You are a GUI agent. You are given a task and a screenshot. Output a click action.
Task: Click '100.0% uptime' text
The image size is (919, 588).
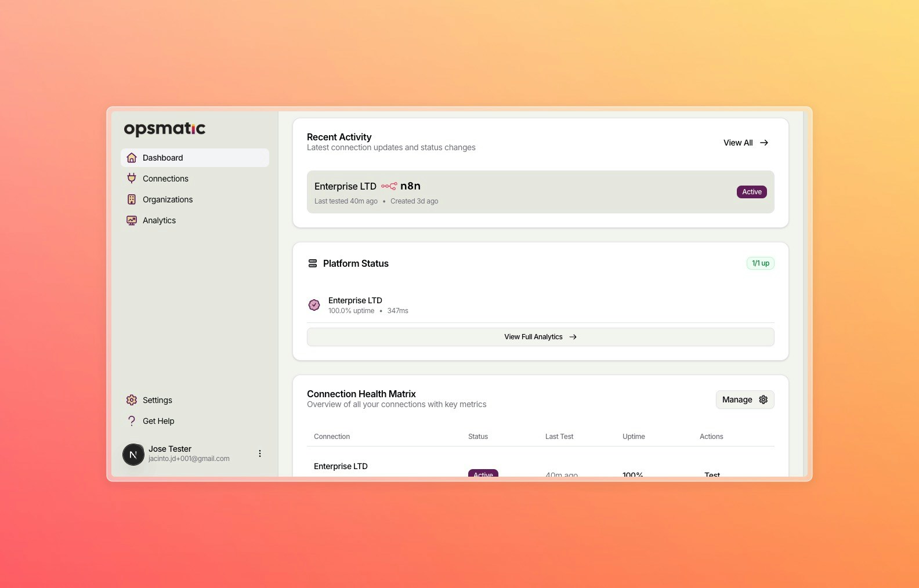point(351,311)
